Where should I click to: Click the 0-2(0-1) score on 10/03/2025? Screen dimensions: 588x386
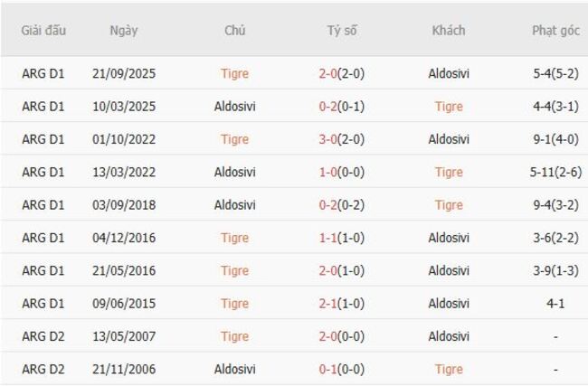point(342,107)
